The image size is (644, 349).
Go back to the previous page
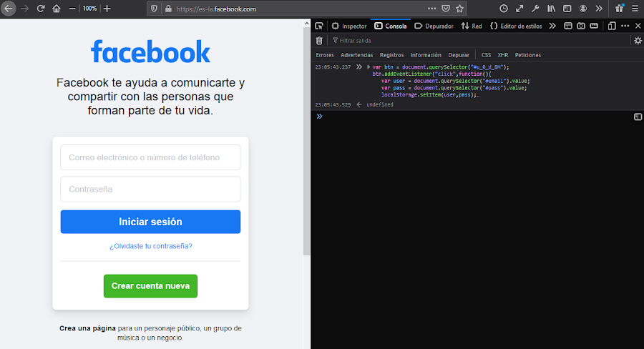[8, 9]
